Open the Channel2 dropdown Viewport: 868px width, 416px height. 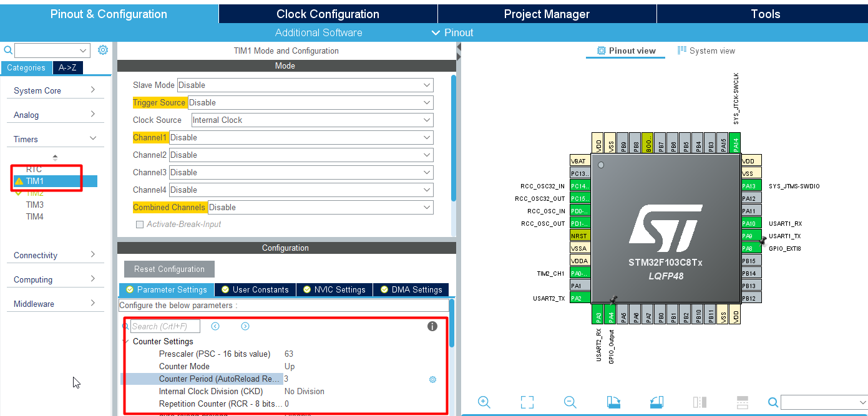(301, 155)
